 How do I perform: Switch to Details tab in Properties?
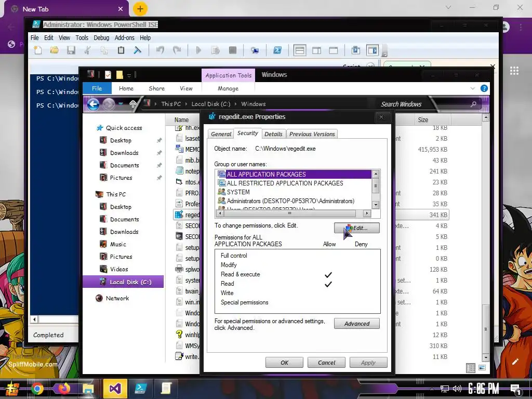click(x=273, y=134)
